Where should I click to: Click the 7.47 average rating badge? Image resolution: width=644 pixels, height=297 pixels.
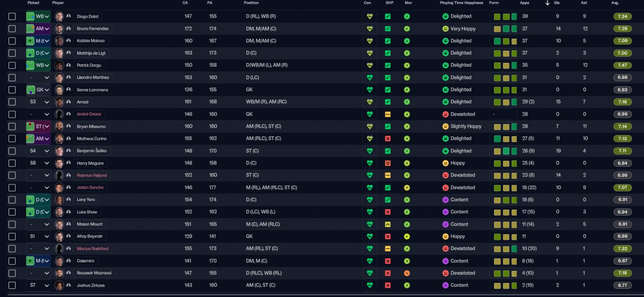(622, 65)
